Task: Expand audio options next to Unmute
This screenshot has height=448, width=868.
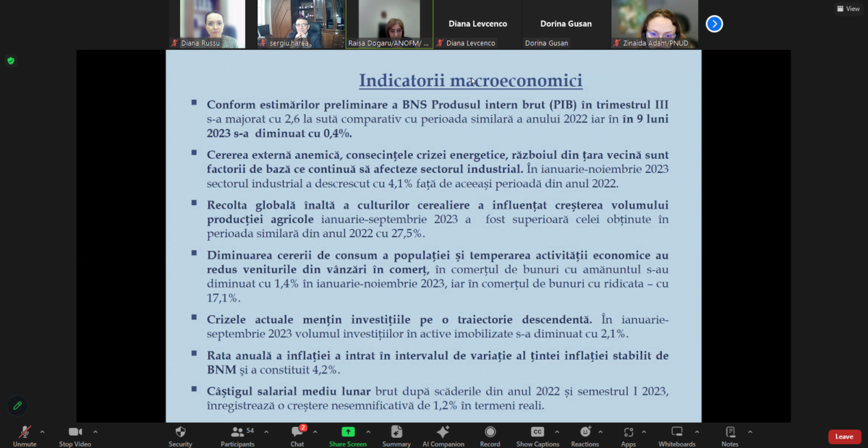Action: tap(42, 432)
